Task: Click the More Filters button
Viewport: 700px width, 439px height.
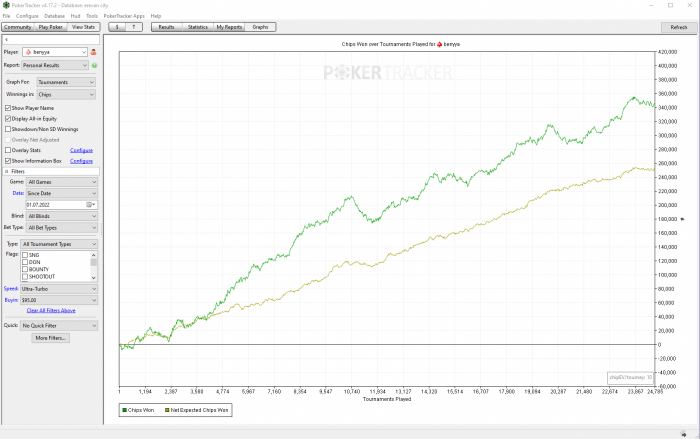Action: pos(50,338)
